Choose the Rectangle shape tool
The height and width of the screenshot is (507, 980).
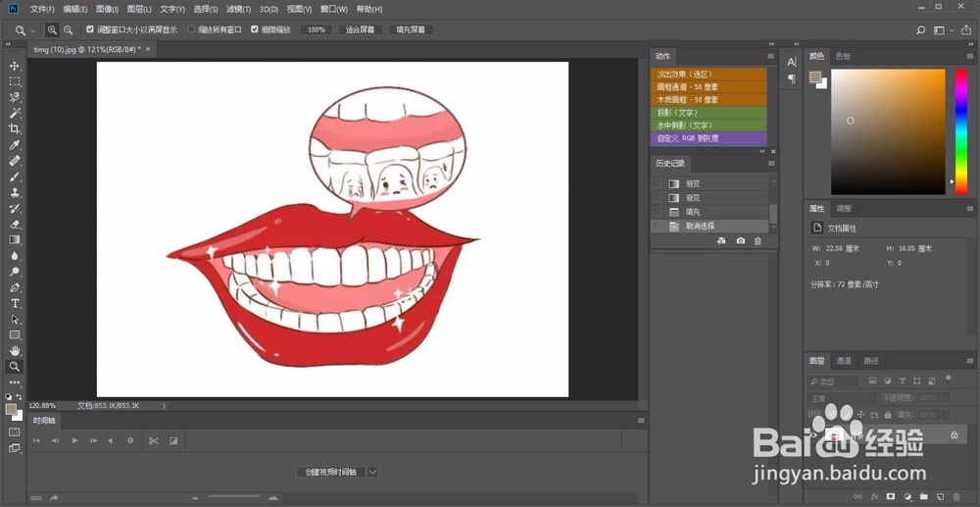tap(15, 335)
